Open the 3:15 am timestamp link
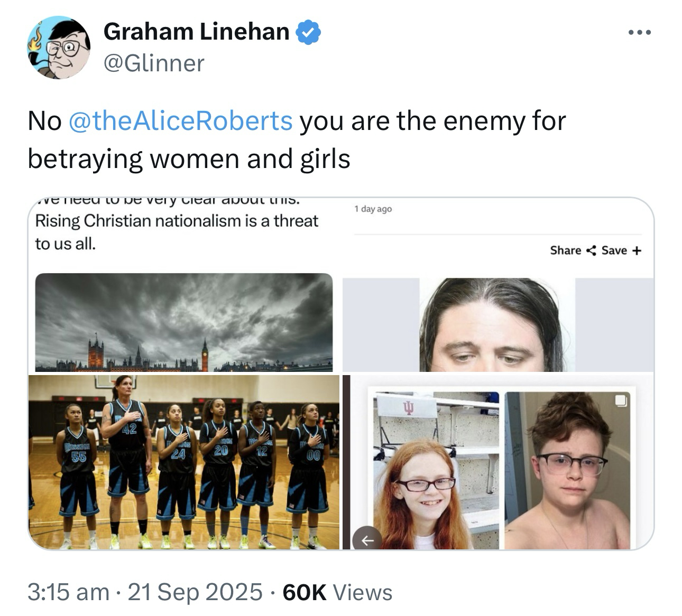Viewport: 682px width, 616px height. 69,592
